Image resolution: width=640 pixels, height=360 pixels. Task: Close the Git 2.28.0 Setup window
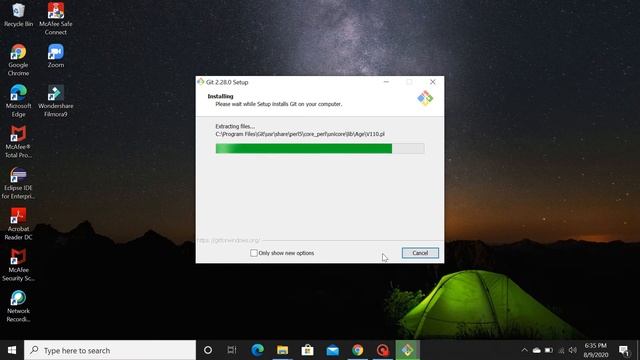click(x=433, y=82)
